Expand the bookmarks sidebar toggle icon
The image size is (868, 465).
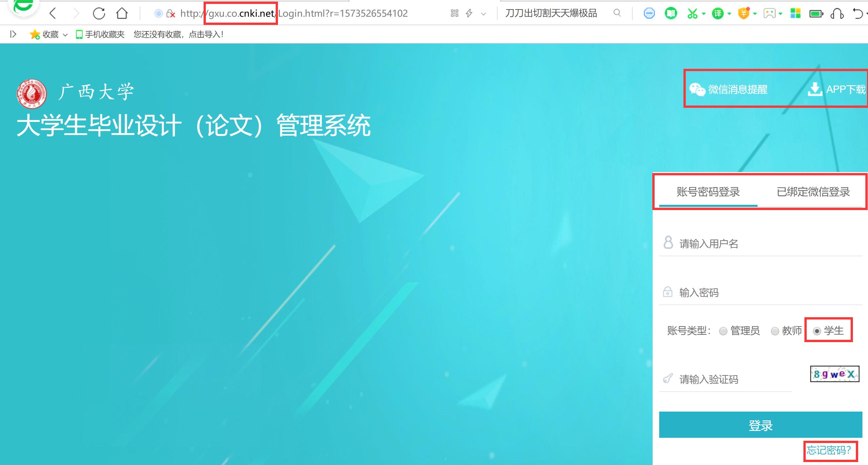click(x=13, y=34)
